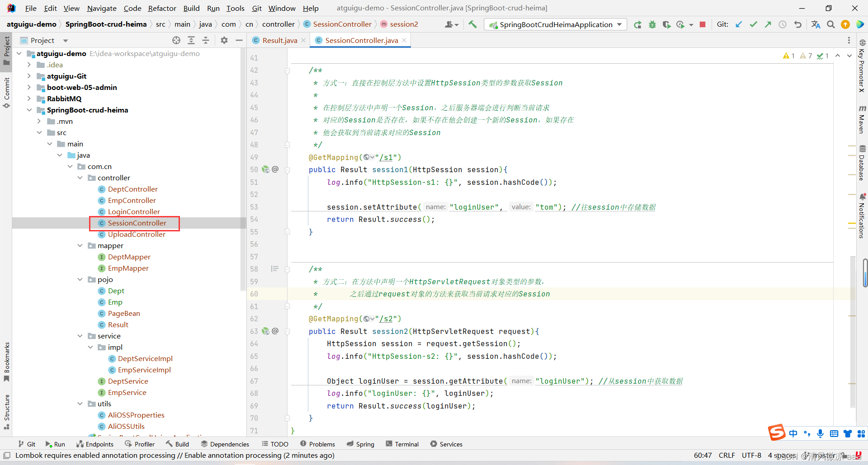The width and height of the screenshot is (868, 465).
Task: Collapse the SpringBoot-crud-heima folder
Action: click(x=29, y=110)
